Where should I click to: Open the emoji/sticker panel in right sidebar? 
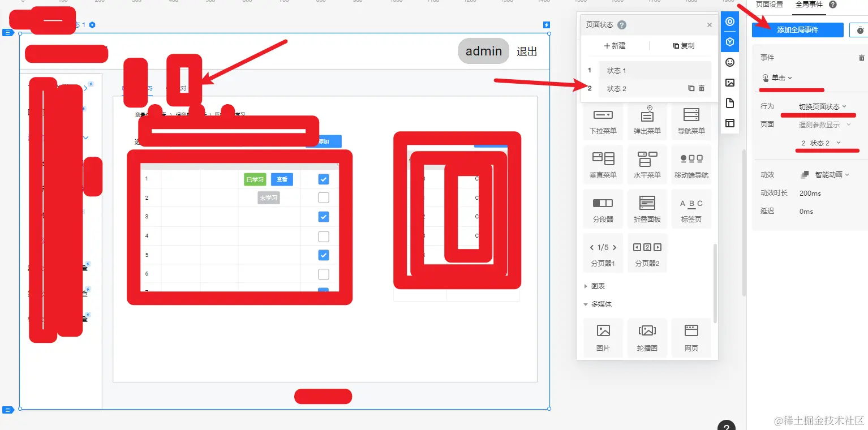[x=729, y=62]
